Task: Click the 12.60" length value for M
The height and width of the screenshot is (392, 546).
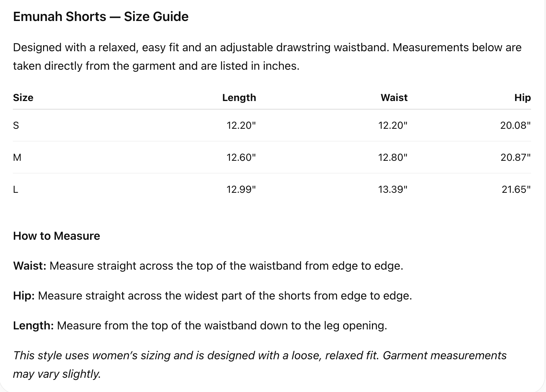Action: tap(241, 157)
